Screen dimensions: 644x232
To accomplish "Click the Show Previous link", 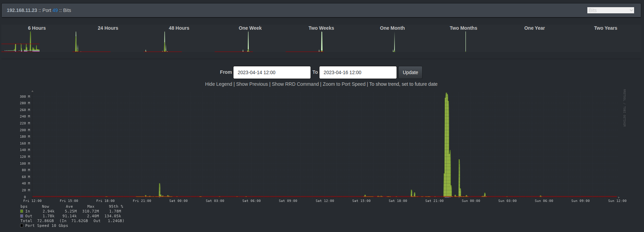I will [x=252, y=84].
